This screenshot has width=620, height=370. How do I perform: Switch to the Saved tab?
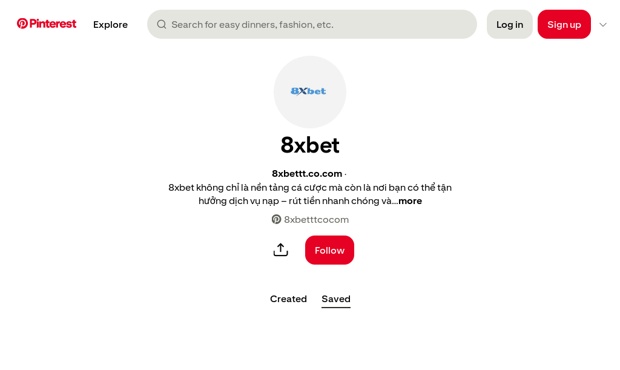tap(336, 299)
